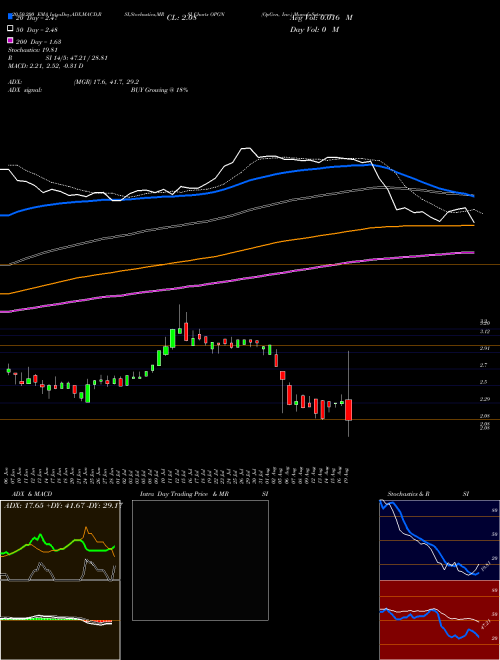500x660 pixels.
Task: Click the 'Stochastics & R' panel title
Action: point(409,494)
